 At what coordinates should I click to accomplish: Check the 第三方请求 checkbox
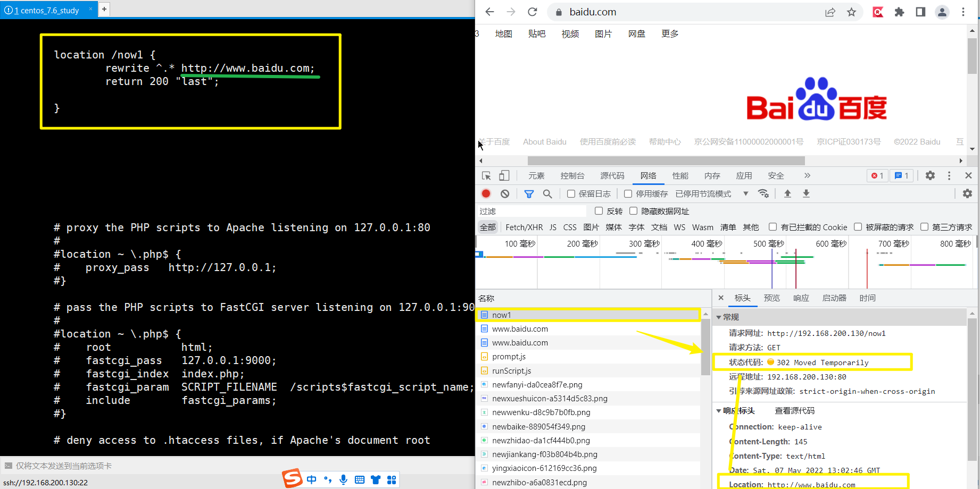pos(924,227)
